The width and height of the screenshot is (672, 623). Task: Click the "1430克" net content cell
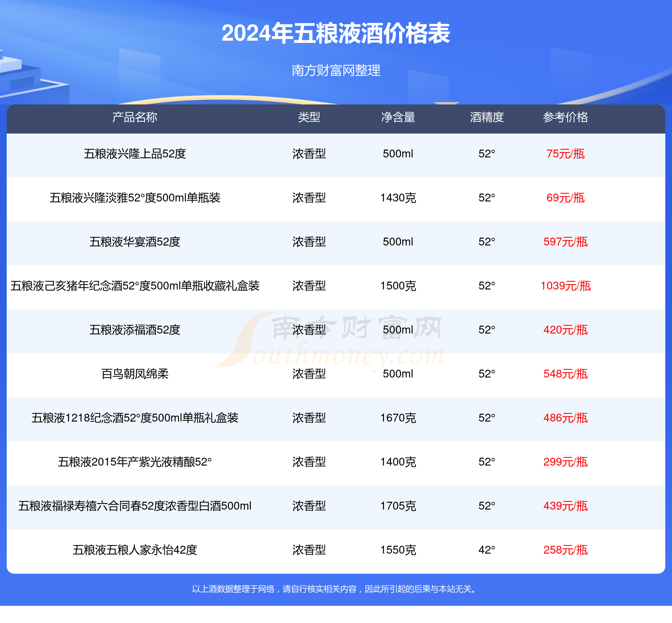coord(398,198)
